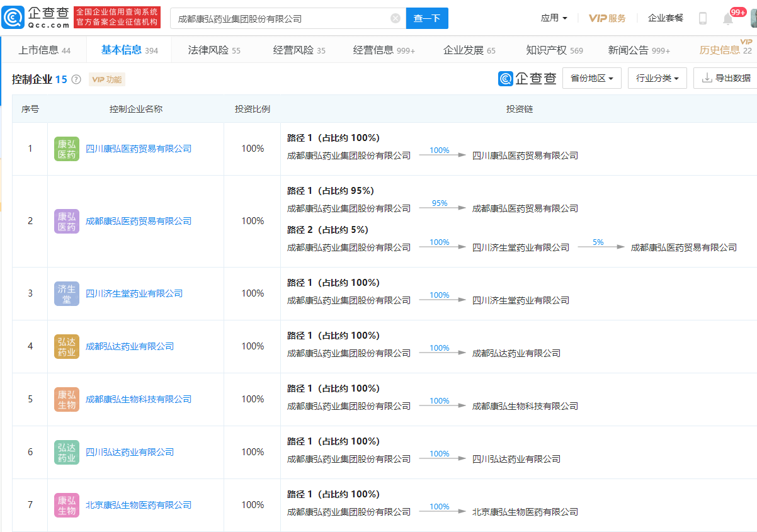Open the 省份地区 filter dropdown
757x532 pixels.
(x=591, y=78)
